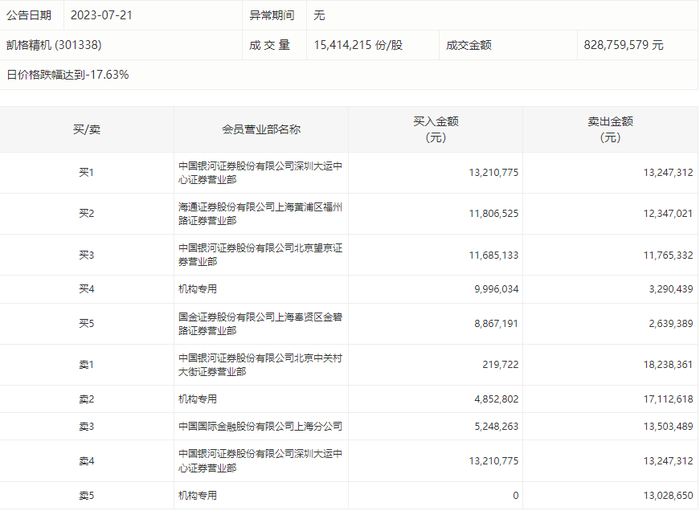Click the 会员营业部名称 column header
The image size is (700, 511).
coord(262,129)
